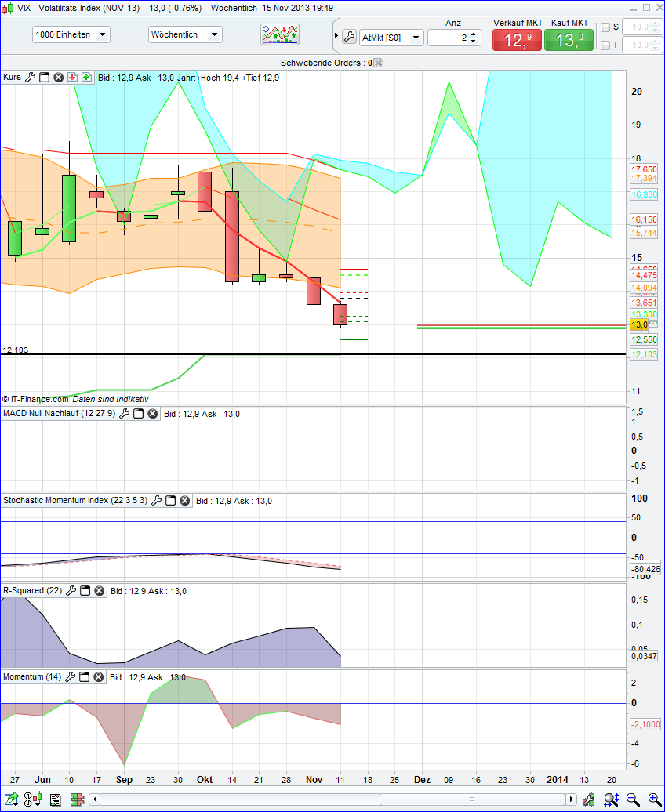Enable the S stop order checkbox
The width and height of the screenshot is (665, 812).
[604, 27]
